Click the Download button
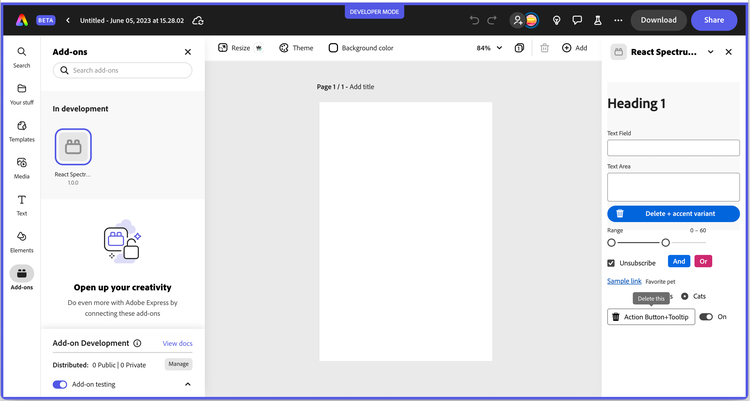Image resolution: width=750 pixels, height=401 pixels. click(x=659, y=20)
